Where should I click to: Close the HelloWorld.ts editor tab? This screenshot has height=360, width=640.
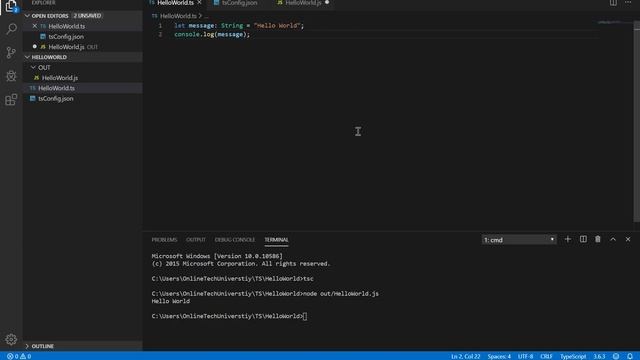[199, 3]
